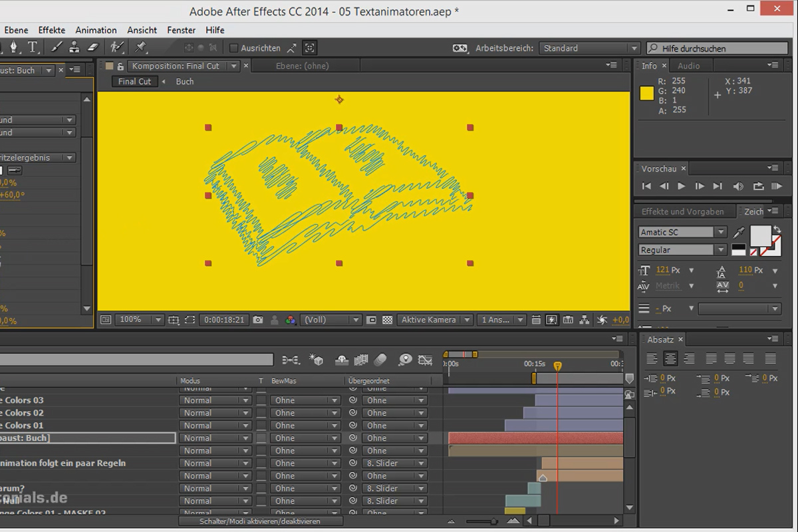798x532 pixels.
Task: Toggle T column box for Colors 03
Action: coord(261,400)
